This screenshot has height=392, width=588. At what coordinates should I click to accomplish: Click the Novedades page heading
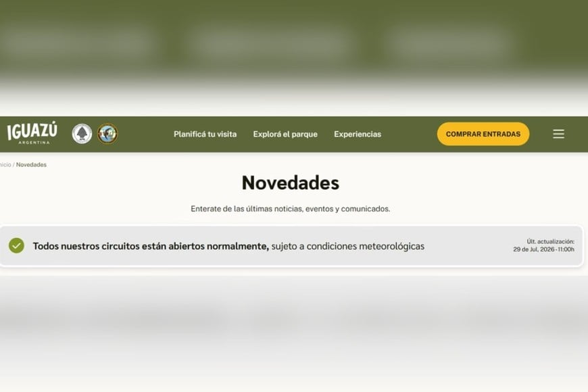tap(290, 182)
